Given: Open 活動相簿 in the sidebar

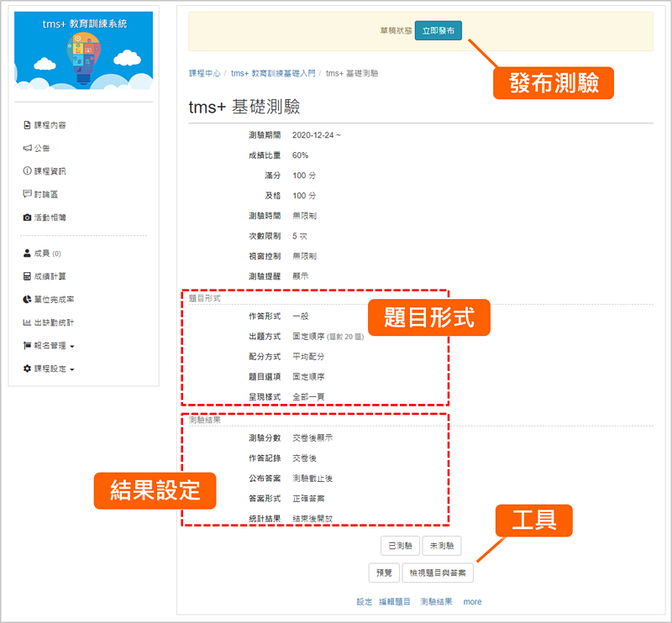Looking at the screenshot, I should 45,217.
